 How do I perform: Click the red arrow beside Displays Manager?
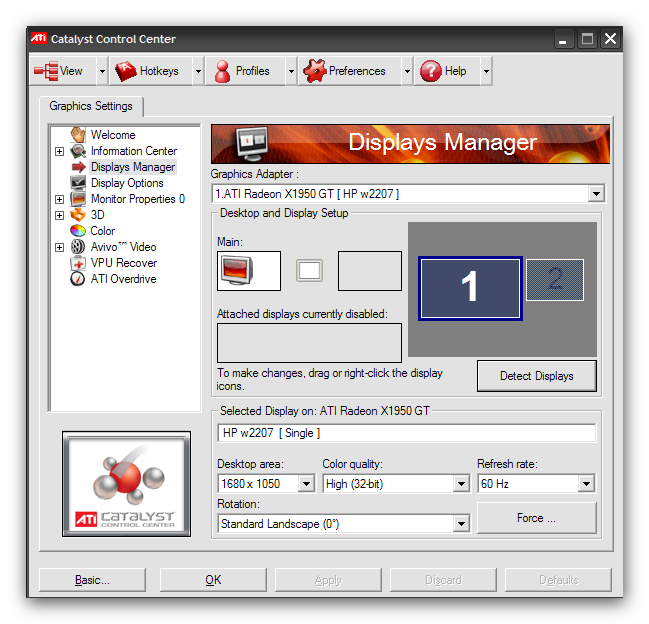(x=79, y=167)
